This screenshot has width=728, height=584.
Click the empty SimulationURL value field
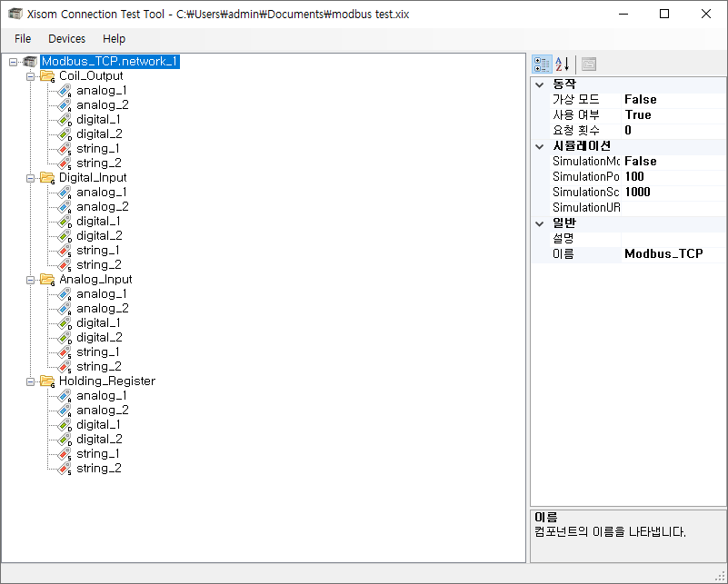(x=673, y=207)
